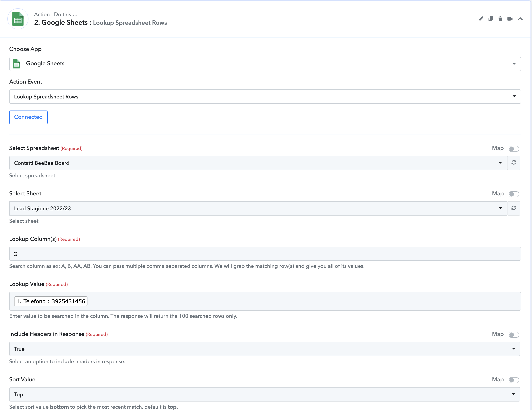The width and height of the screenshot is (532, 410).
Task: Toggle Map switch for Sort Value
Action: click(x=514, y=380)
